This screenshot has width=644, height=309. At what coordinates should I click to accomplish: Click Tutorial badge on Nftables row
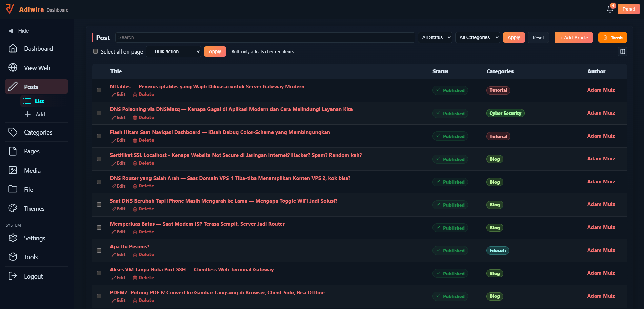498,90
